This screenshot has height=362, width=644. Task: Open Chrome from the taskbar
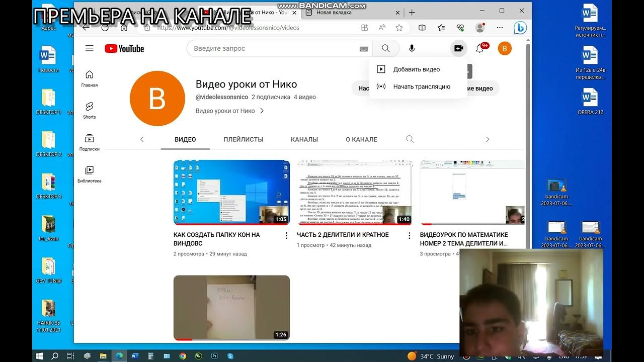(x=183, y=356)
